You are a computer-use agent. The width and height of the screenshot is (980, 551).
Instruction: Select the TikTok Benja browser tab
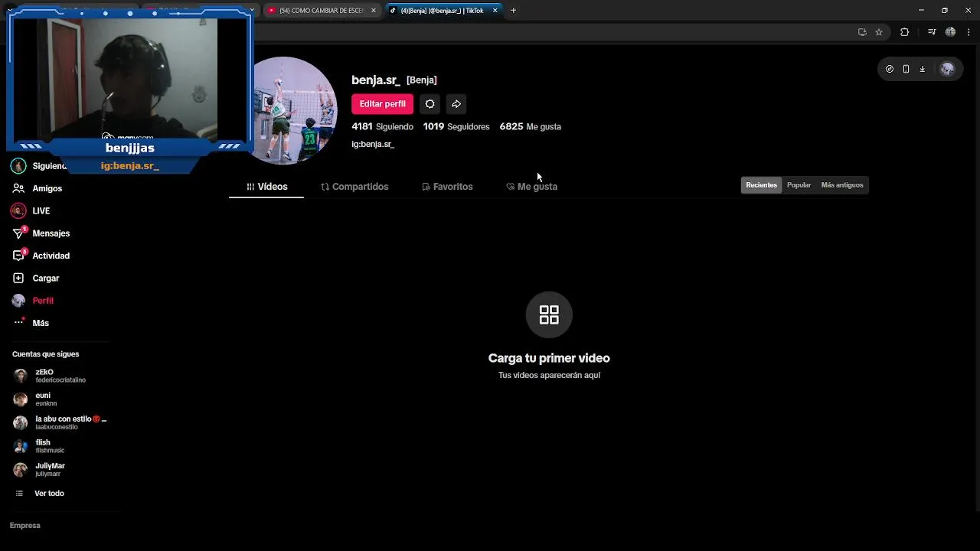point(443,11)
